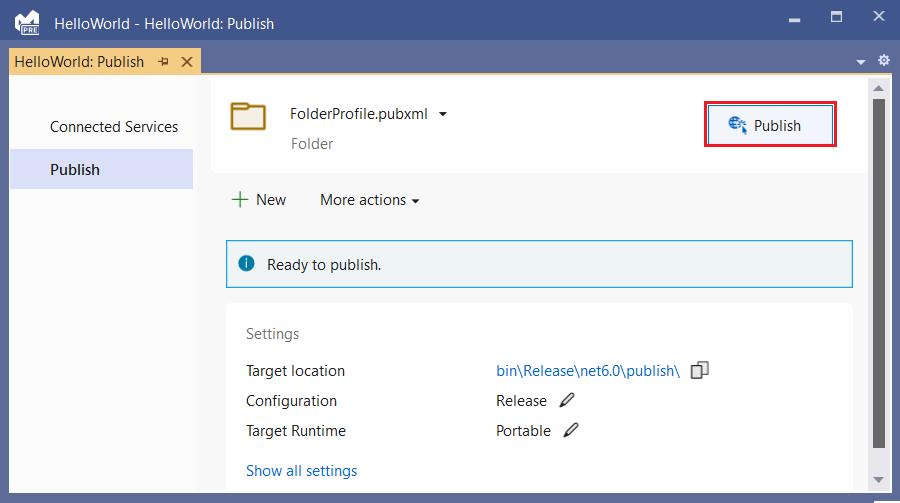
Task: Click the info icon in Ready to publish banner
Action: [x=246, y=264]
